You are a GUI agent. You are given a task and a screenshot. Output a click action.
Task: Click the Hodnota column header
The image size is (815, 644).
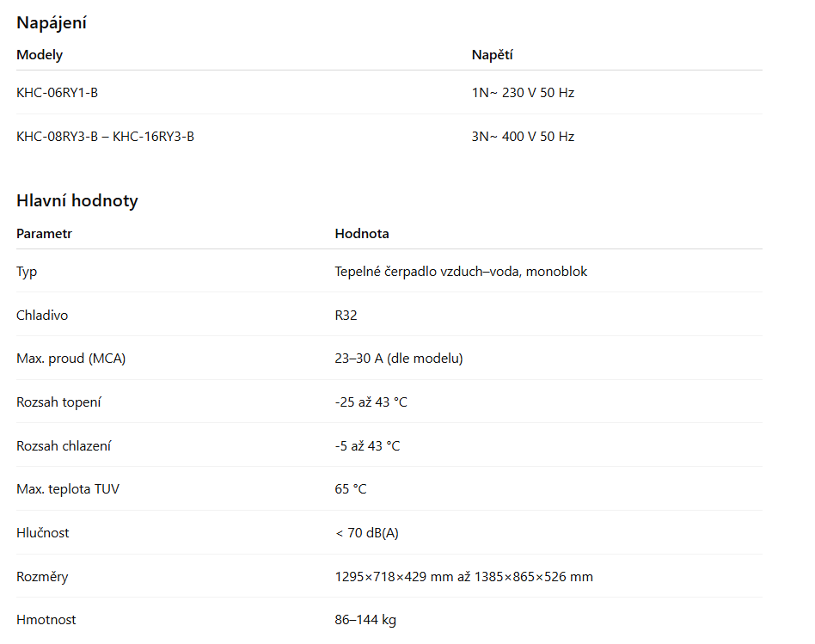tap(361, 234)
